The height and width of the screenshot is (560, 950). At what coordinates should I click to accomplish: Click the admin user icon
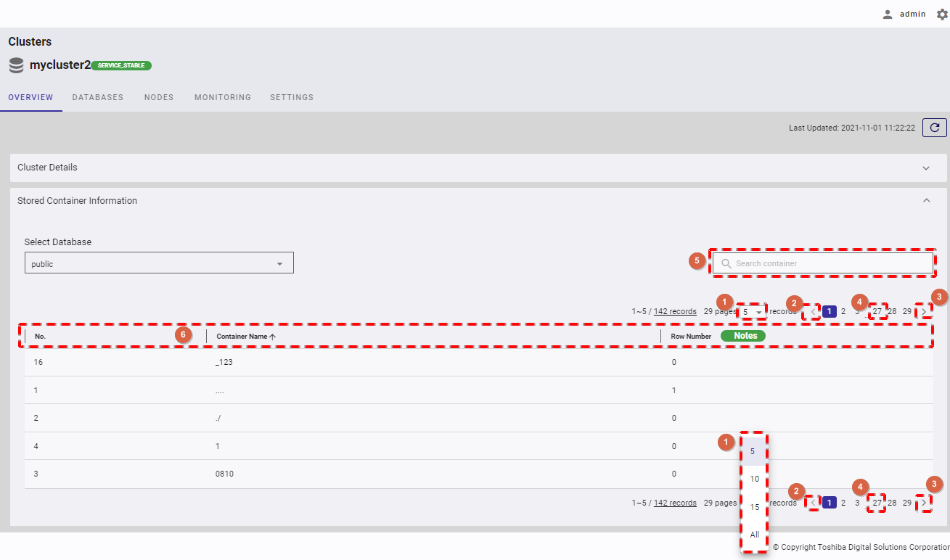tap(887, 14)
